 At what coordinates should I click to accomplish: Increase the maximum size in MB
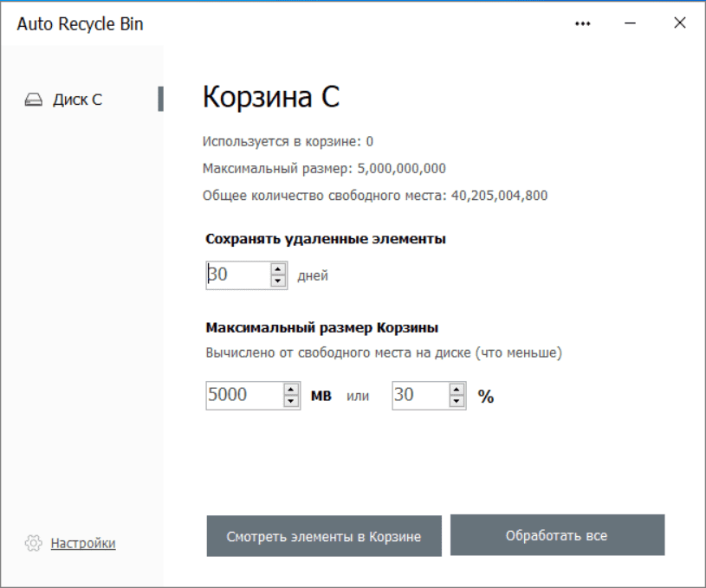click(291, 389)
